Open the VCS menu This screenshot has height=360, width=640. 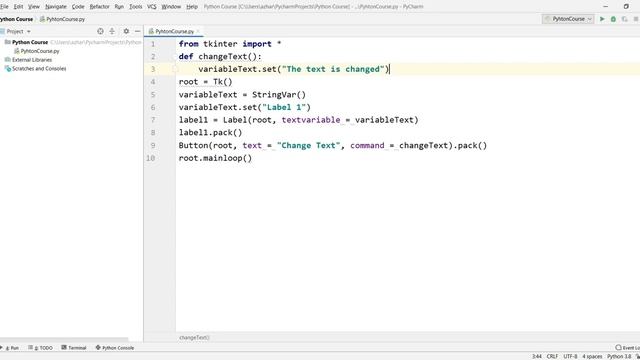coord(152,7)
